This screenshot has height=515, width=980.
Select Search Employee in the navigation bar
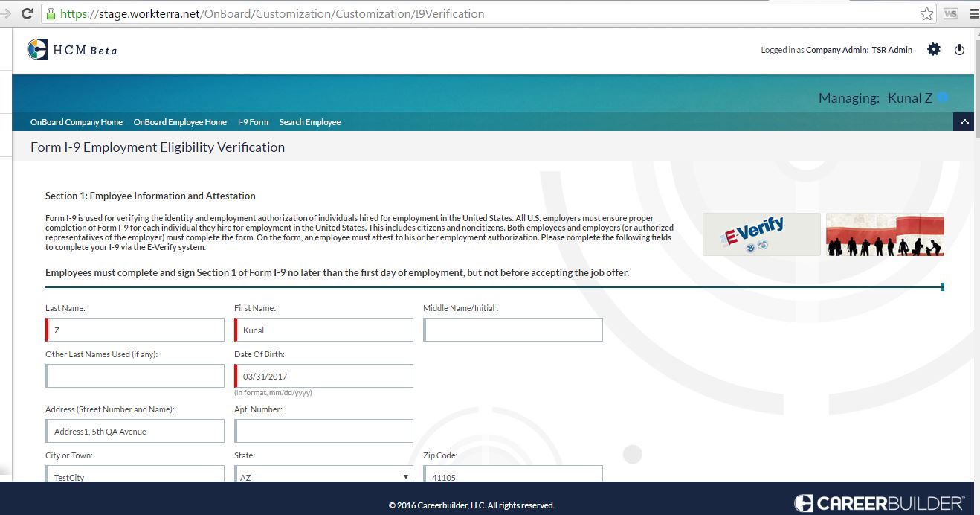pos(309,122)
